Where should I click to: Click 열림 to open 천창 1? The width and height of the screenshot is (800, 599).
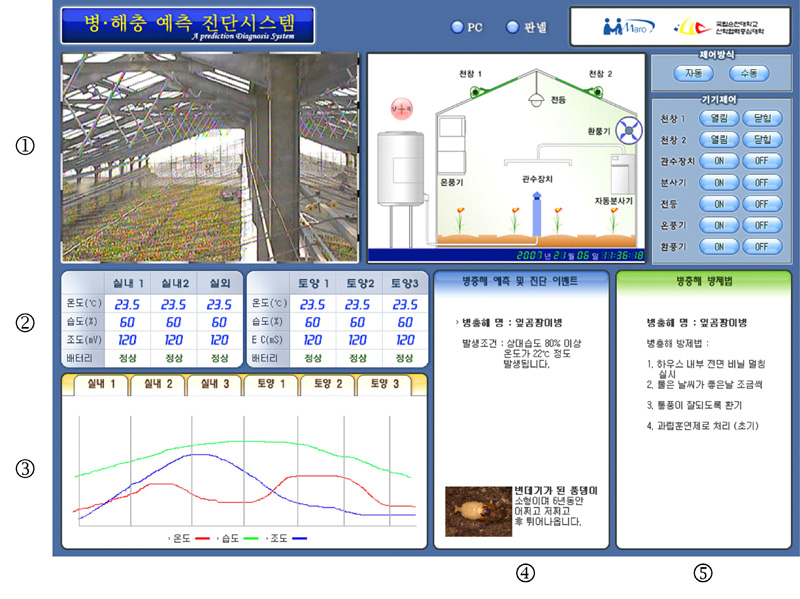pos(720,119)
